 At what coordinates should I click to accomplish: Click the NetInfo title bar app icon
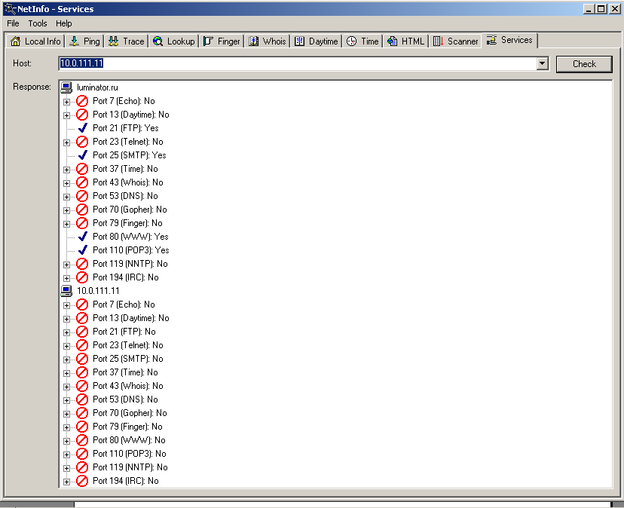coord(10,9)
